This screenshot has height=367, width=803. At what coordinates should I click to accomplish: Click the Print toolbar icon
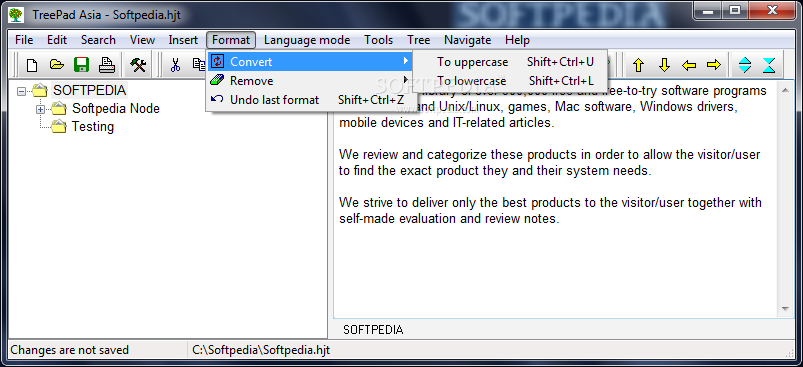pyautogui.click(x=107, y=65)
